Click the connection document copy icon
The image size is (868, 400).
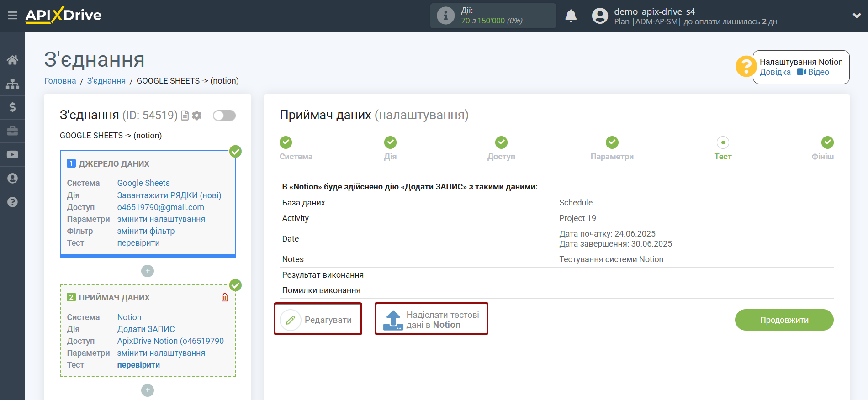pyautogui.click(x=185, y=116)
